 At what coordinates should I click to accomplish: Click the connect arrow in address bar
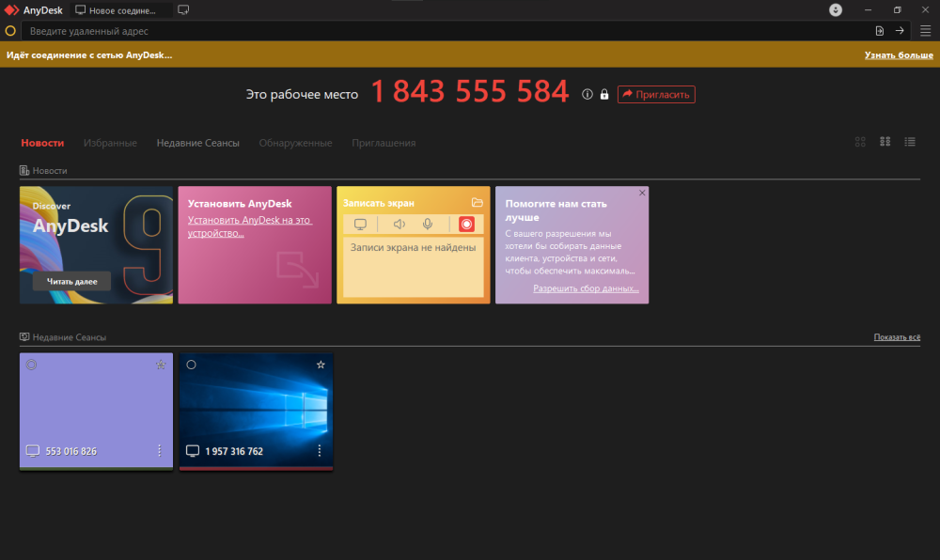[900, 31]
